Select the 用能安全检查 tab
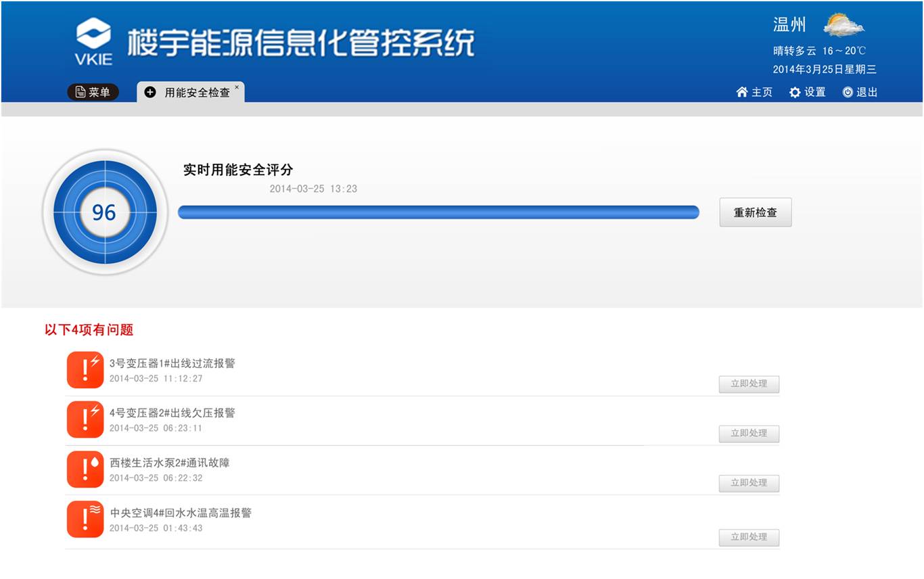This screenshot has width=924, height=579. [x=197, y=93]
